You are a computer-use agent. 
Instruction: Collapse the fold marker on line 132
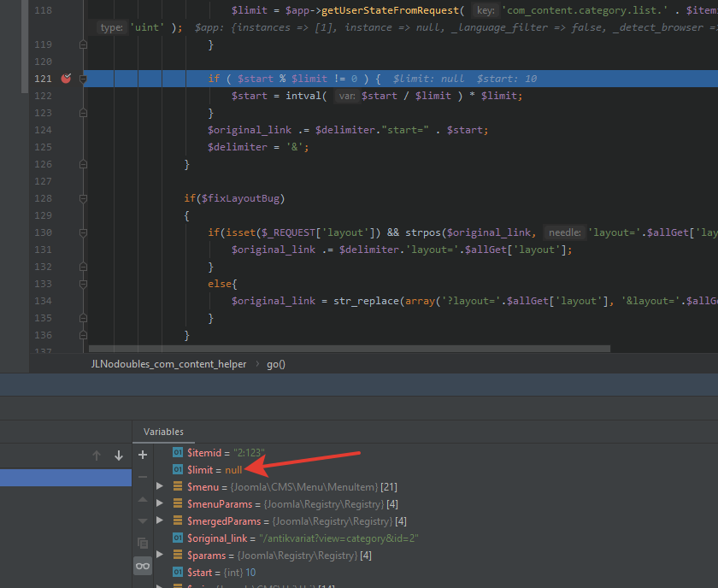(x=84, y=267)
